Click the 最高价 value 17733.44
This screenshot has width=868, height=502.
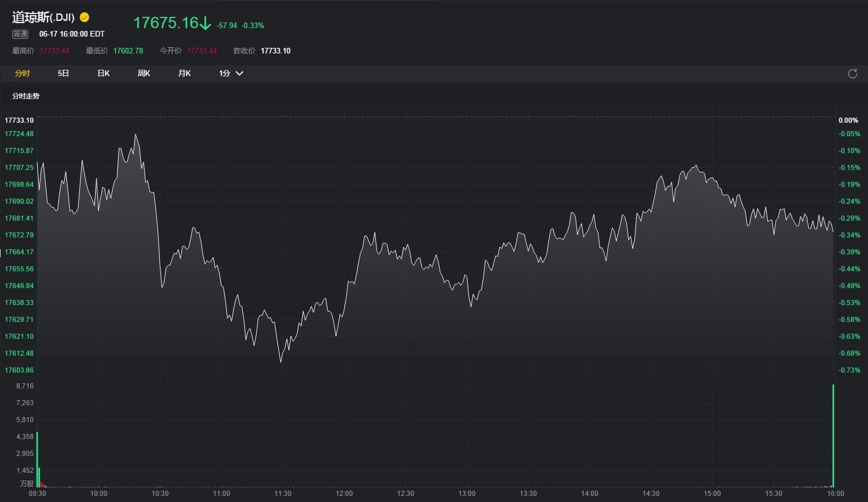[x=55, y=51]
